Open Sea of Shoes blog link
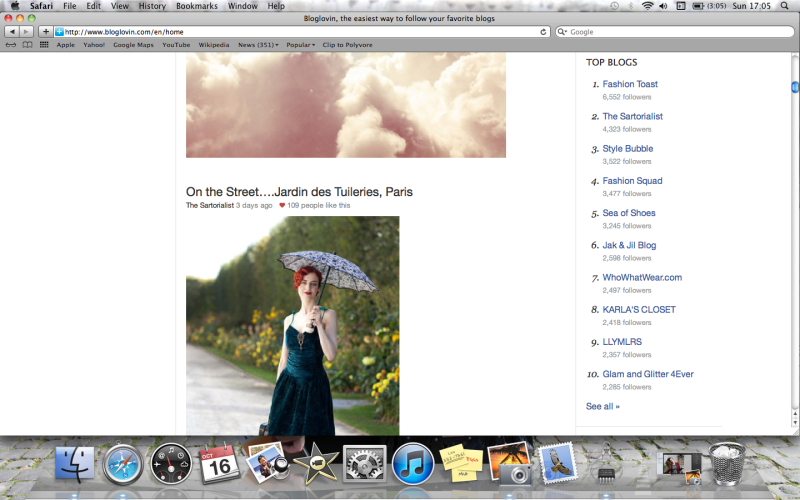This screenshot has height=500, width=800. coord(629,213)
